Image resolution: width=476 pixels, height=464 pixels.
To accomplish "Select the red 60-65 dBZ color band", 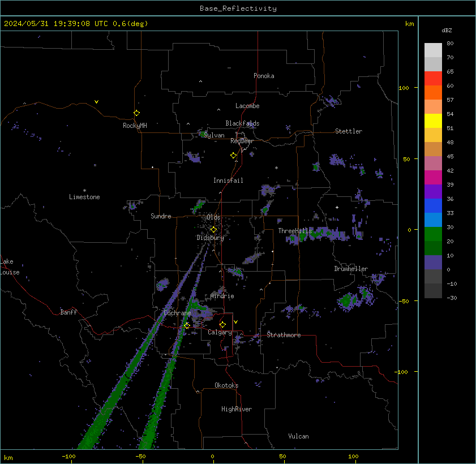I will [433, 79].
